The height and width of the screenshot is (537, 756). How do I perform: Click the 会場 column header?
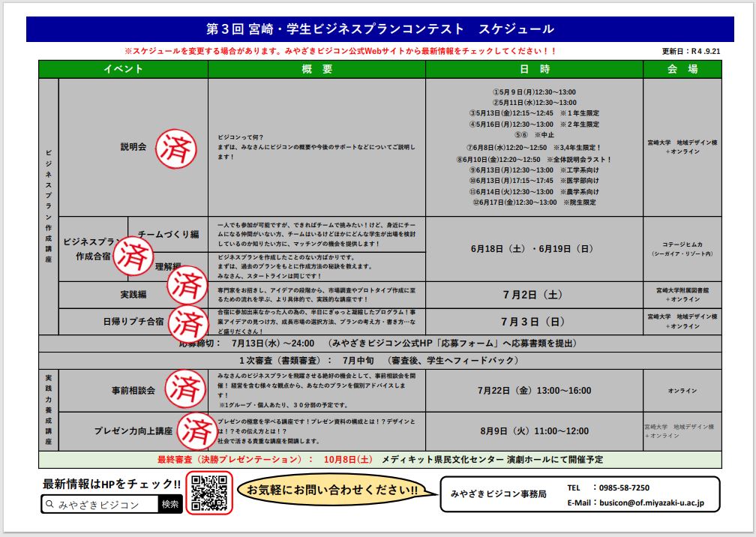682,69
